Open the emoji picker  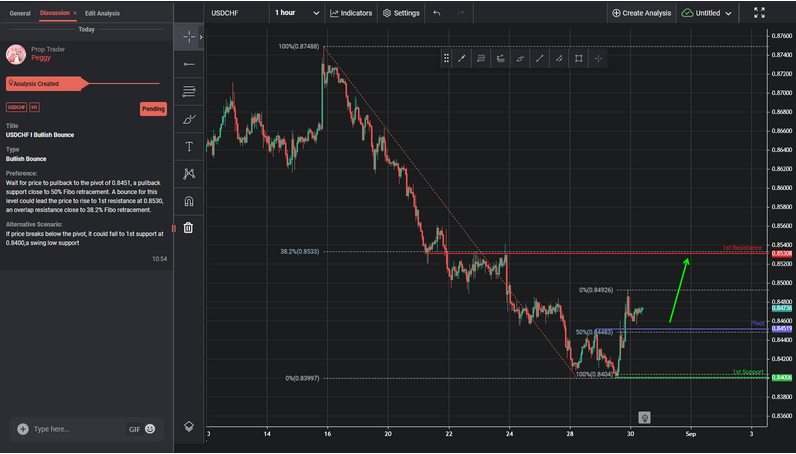(x=150, y=429)
